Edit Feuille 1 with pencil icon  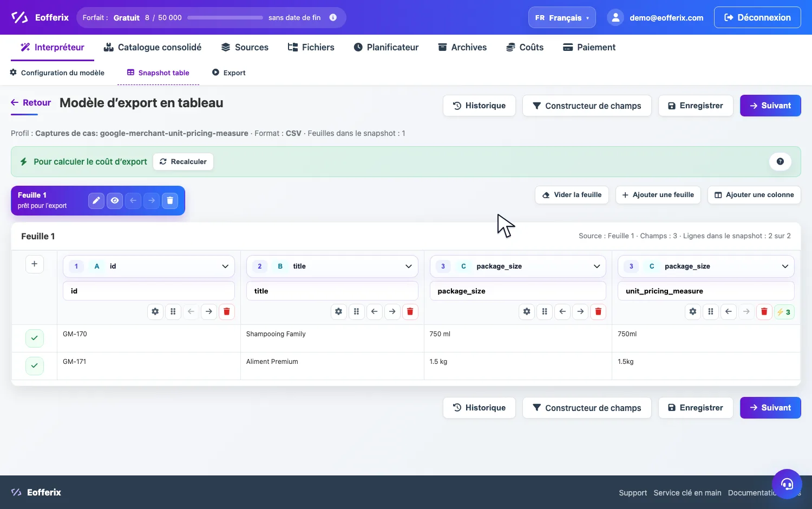point(96,200)
